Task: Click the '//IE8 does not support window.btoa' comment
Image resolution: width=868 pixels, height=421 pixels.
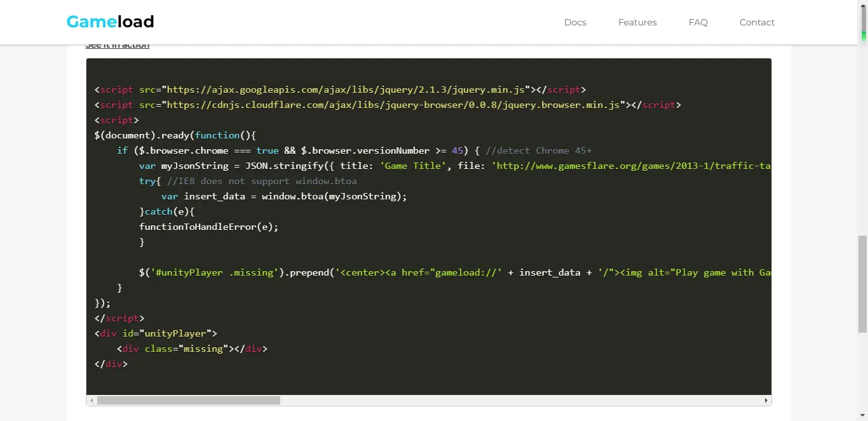Action: coord(262,181)
